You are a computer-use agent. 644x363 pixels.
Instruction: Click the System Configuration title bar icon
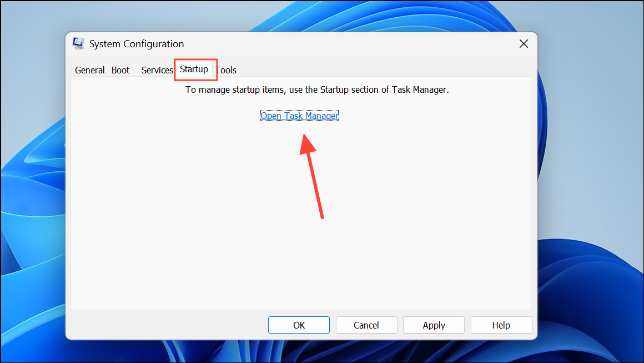78,43
